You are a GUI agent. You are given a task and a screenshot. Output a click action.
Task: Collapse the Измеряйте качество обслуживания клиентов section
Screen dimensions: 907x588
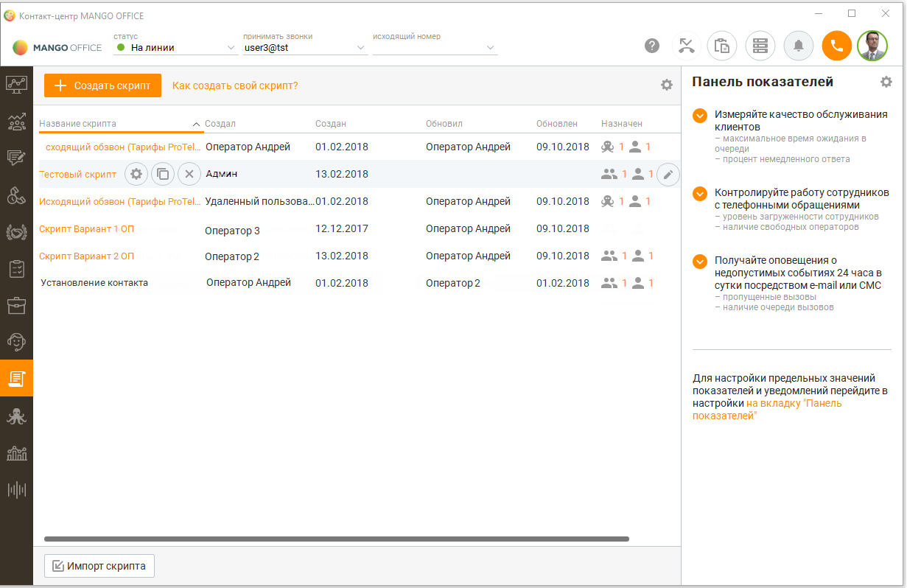point(700,116)
